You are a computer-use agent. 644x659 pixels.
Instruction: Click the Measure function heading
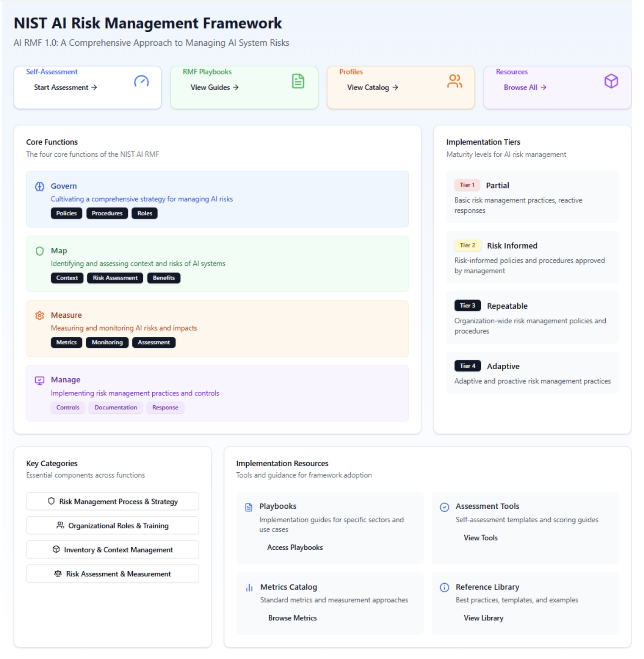67,315
